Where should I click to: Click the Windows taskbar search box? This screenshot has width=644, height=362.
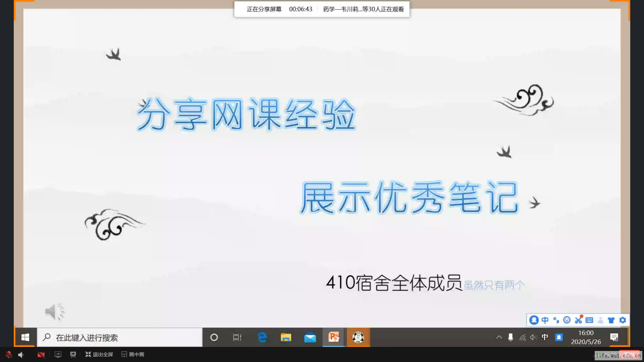click(x=120, y=338)
